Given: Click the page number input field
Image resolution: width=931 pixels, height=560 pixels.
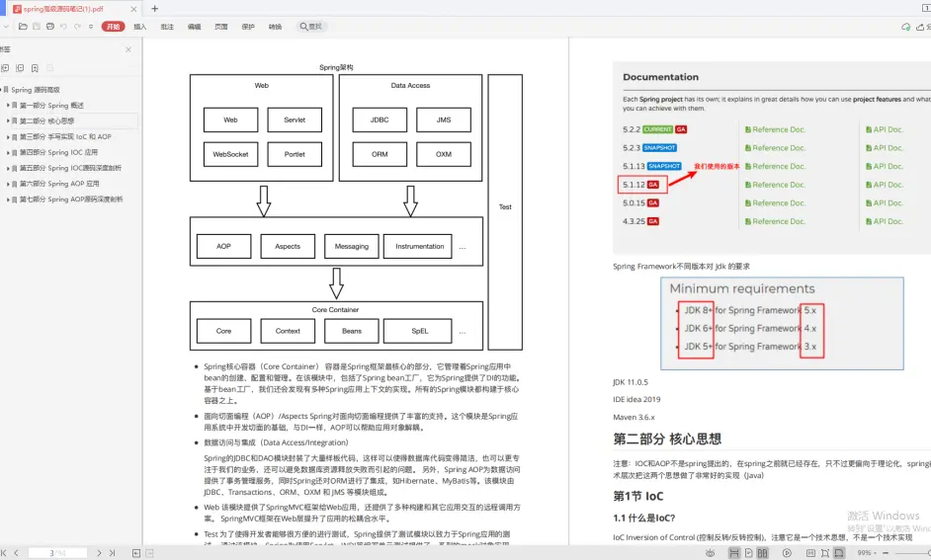Looking at the screenshot, I should 57,553.
